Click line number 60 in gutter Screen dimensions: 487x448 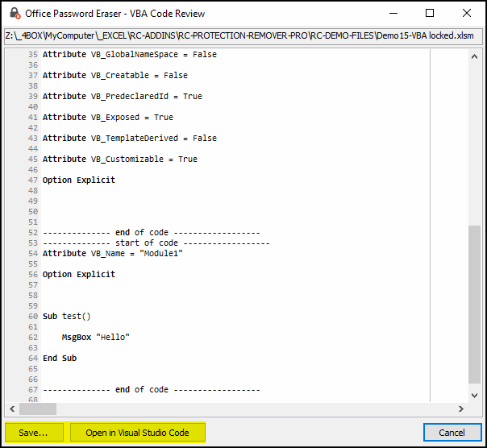pos(33,317)
